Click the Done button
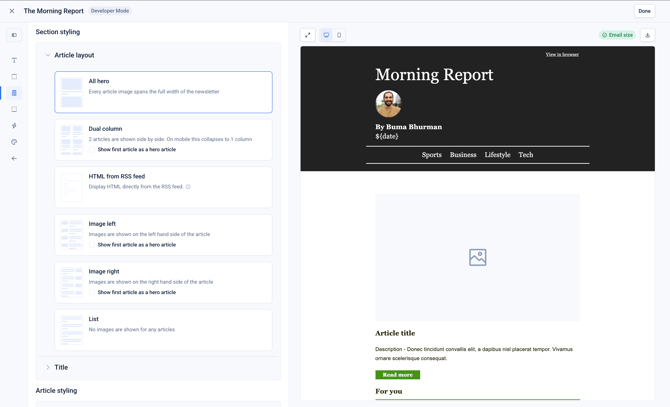 point(644,11)
